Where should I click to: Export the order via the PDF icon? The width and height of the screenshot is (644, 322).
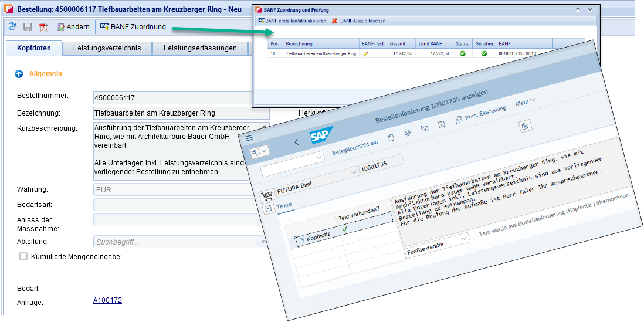(44, 27)
